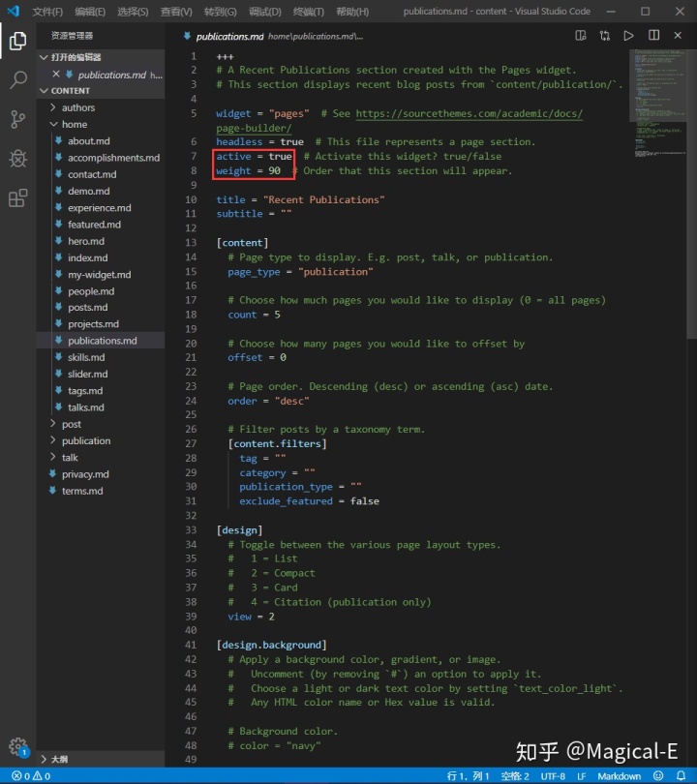Open the Manage gear icon
The width and height of the screenshot is (697, 784).
pyautogui.click(x=18, y=747)
